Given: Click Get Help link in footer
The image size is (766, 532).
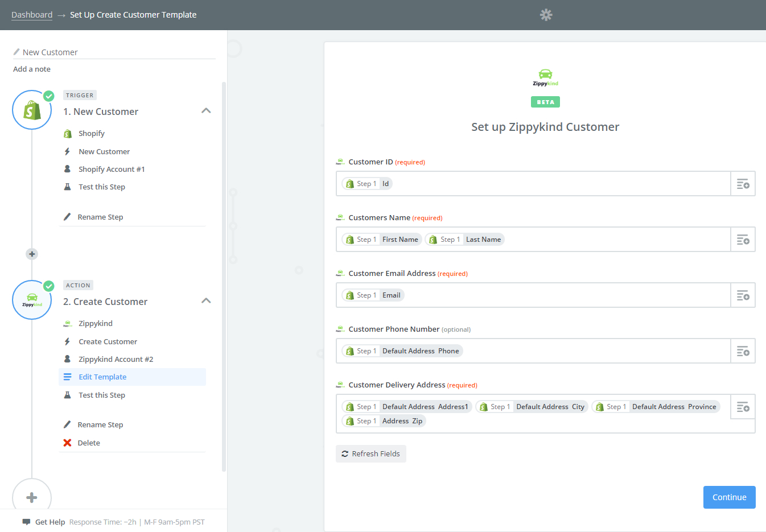Looking at the screenshot, I should [x=50, y=522].
